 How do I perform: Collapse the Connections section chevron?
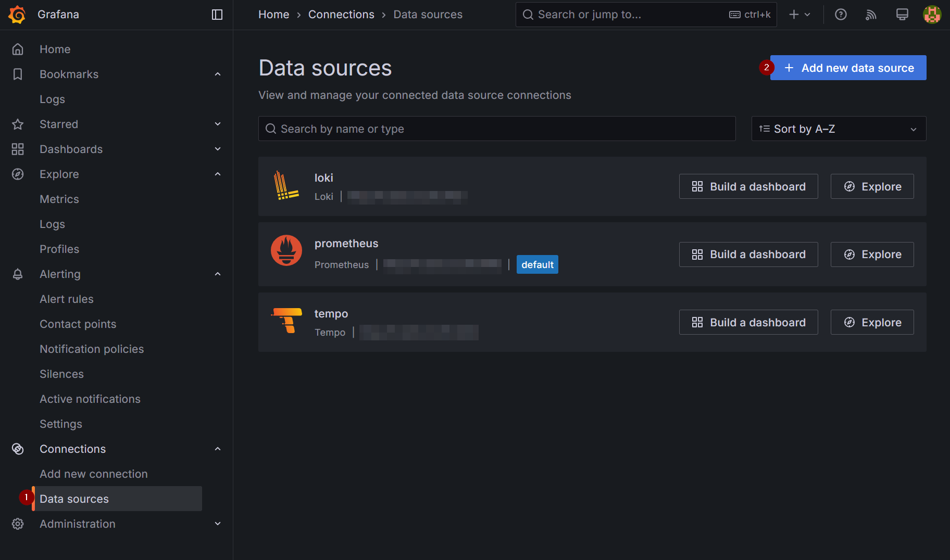218,449
